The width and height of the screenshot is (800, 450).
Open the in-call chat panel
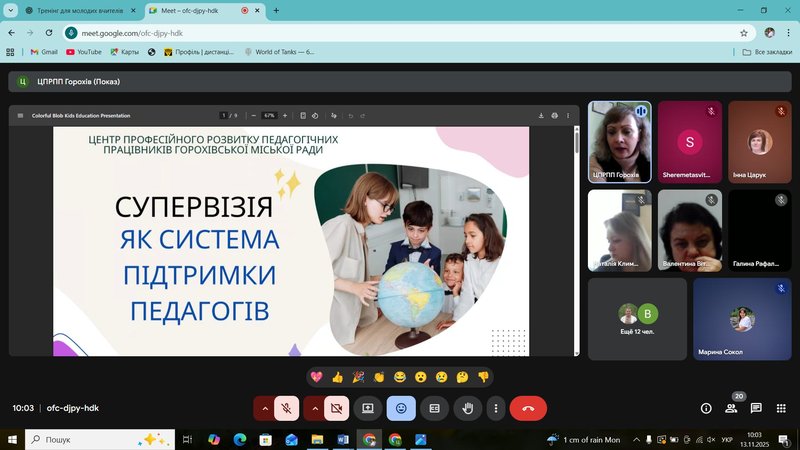coord(756,408)
